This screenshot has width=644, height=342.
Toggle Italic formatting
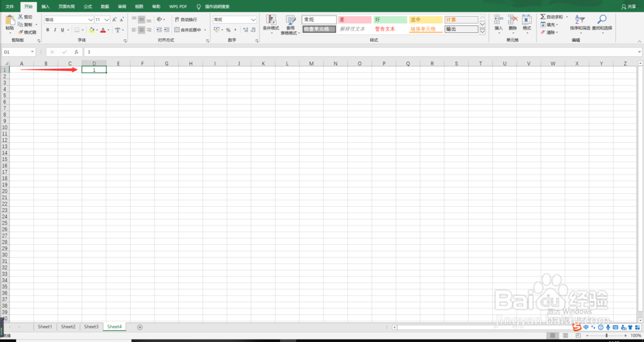pyautogui.click(x=55, y=30)
